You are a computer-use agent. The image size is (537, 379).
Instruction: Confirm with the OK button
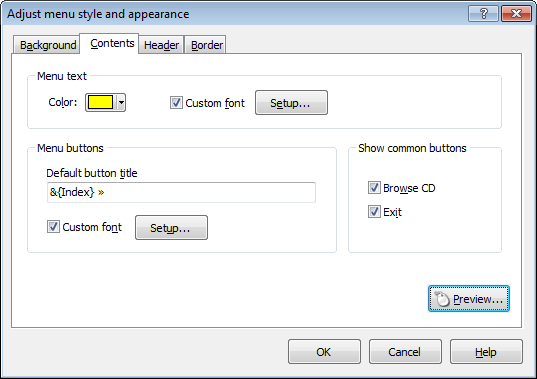(x=324, y=352)
